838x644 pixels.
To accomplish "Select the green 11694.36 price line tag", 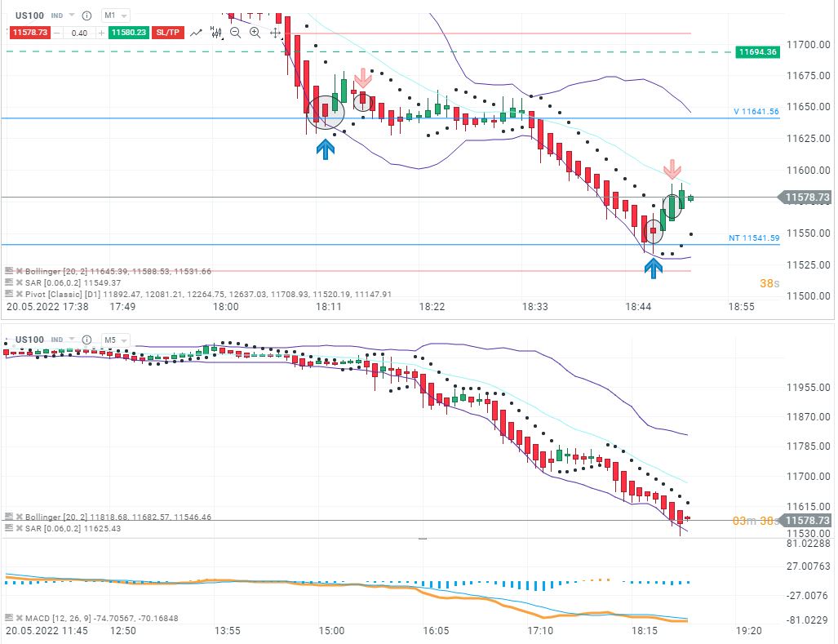I will coord(757,52).
